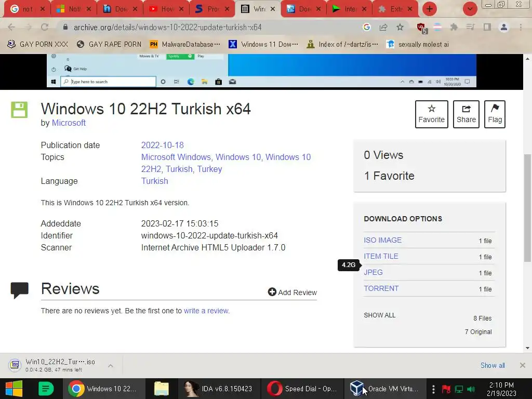Click the page scrollbar down arrow
532x399 pixels.
pos(528,348)
